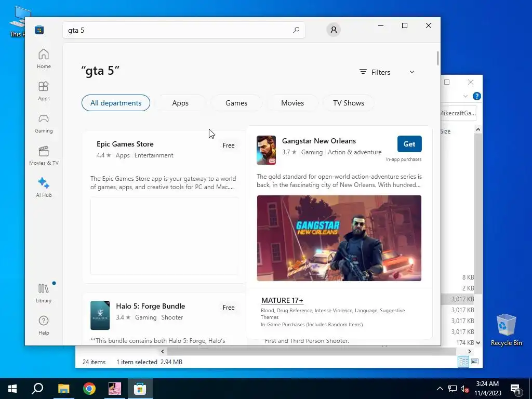This screenshot has width=532, height=399.
Task: Go to Gaming section in sidebar
Action: [x=44, y=123]
